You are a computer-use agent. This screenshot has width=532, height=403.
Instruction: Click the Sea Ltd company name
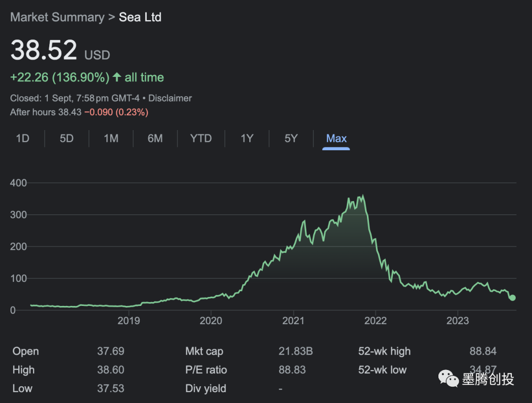coord(140,17)
